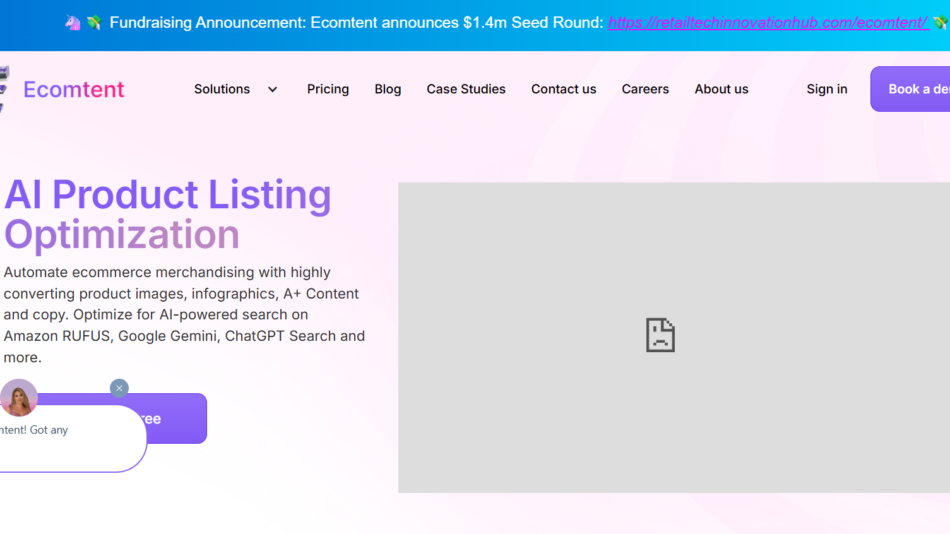
Task: Select Contact us in the navigation
Action: (x=563, y=89)
